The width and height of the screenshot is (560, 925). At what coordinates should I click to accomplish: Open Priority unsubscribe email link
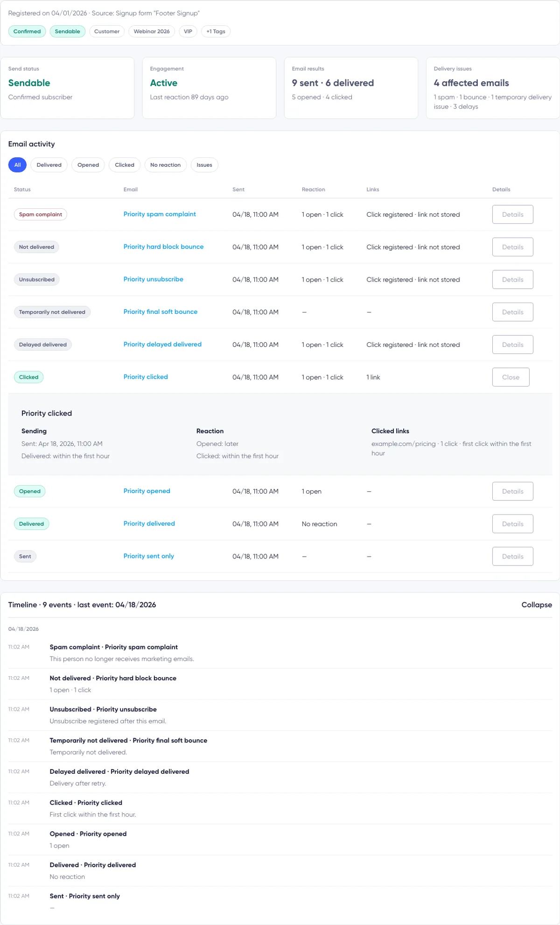(x=153, y=279)
